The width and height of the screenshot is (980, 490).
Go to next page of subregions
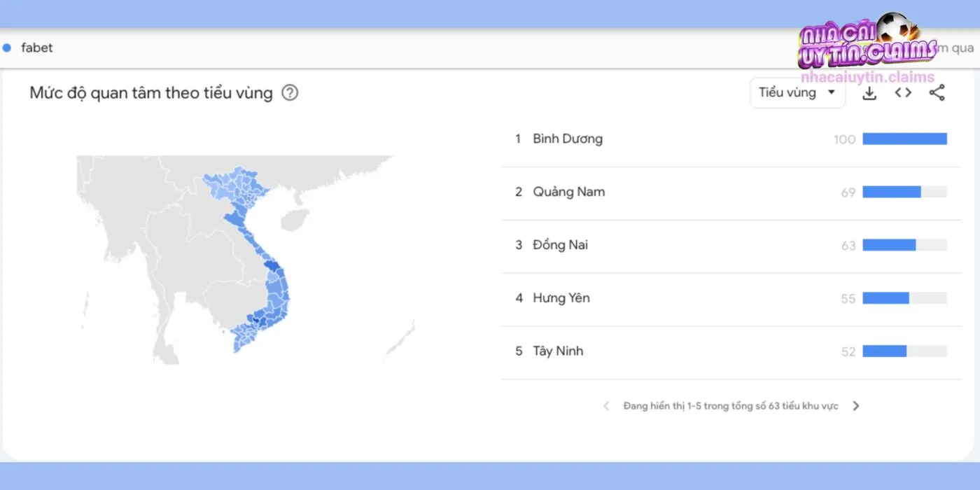pyautogui.click(x=855, y=406)
